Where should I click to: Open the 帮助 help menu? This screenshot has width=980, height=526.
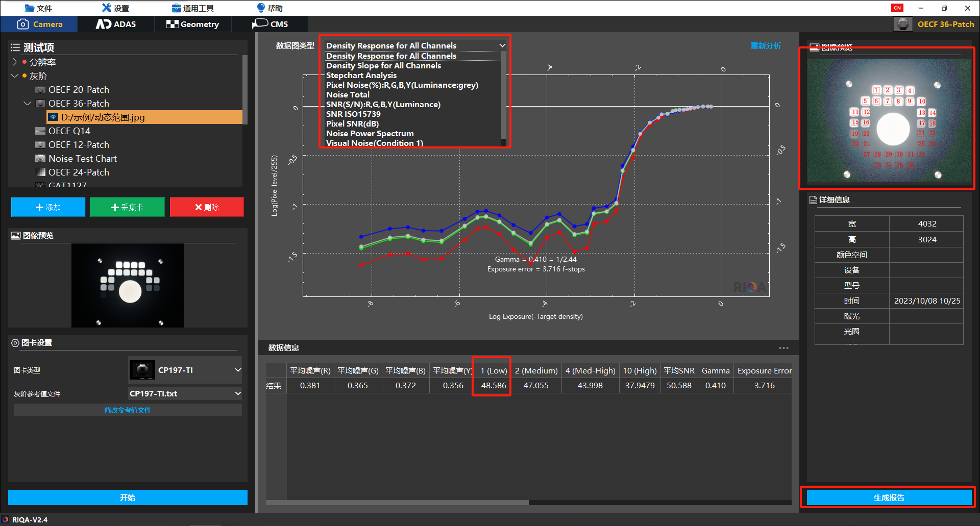[269, 8]
